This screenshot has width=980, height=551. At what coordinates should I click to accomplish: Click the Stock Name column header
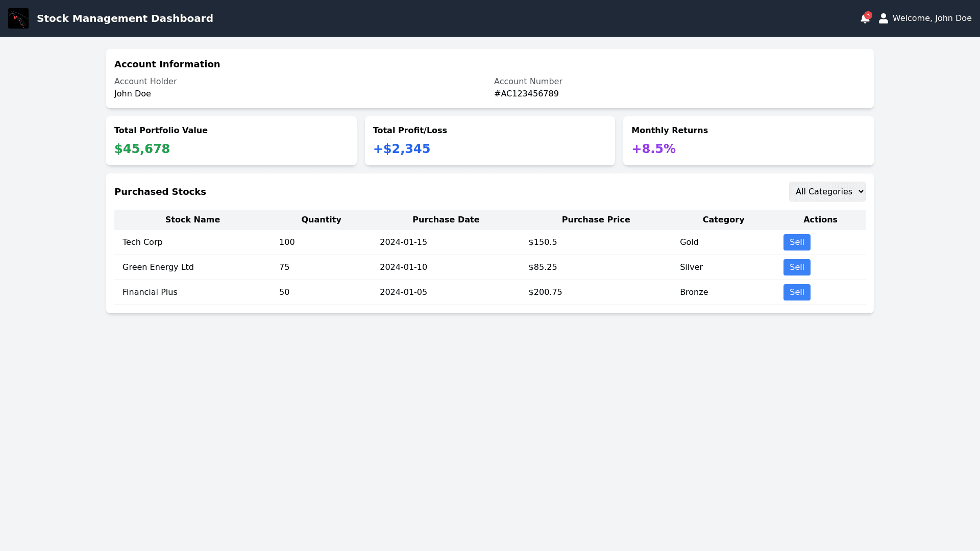pyautogui.click(x=192, y=220)
